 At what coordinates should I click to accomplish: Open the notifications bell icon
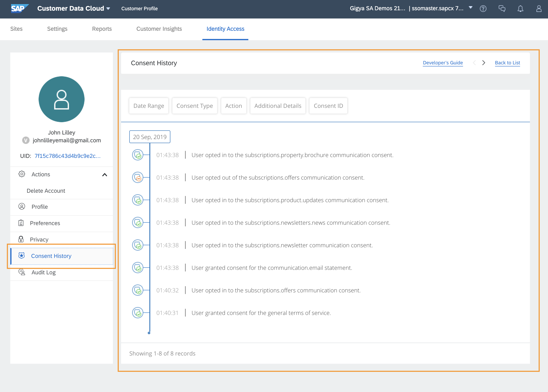(x=520, y=9)
